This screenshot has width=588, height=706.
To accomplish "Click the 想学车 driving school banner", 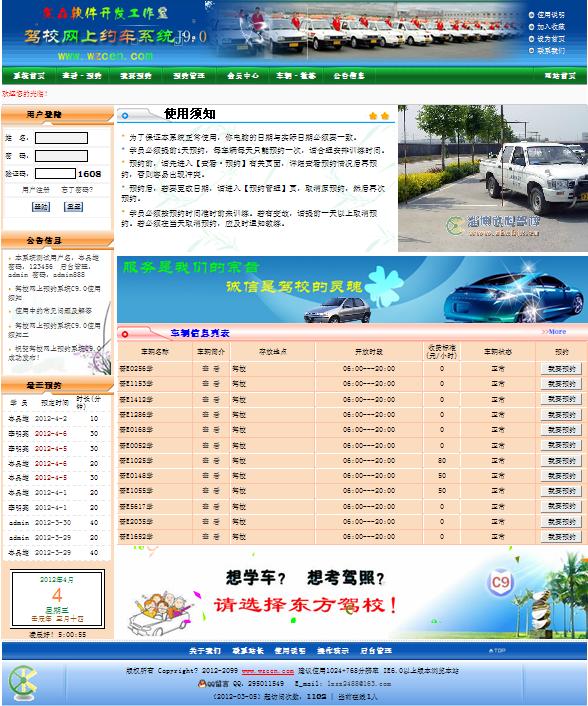I will point(352,593).
